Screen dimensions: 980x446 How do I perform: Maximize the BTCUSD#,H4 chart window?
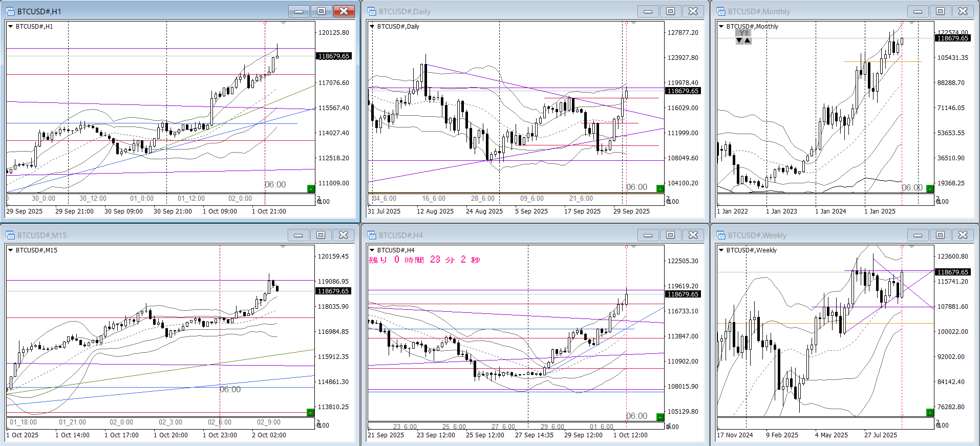click(x=670, y=235)
